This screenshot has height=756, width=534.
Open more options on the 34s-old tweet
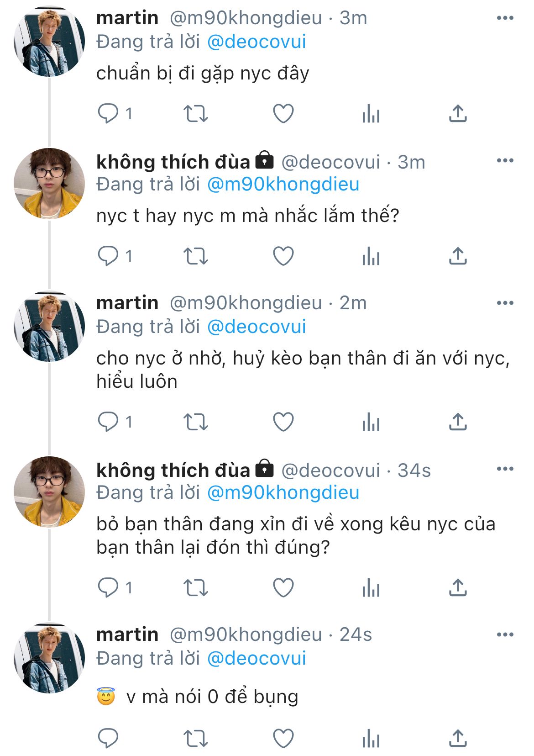pos(505,469)
